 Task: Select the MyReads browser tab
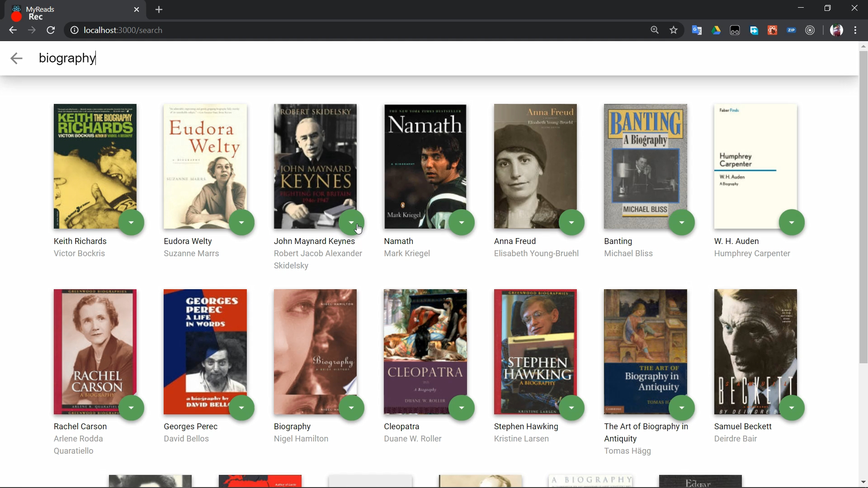click(x=75, y=10)
